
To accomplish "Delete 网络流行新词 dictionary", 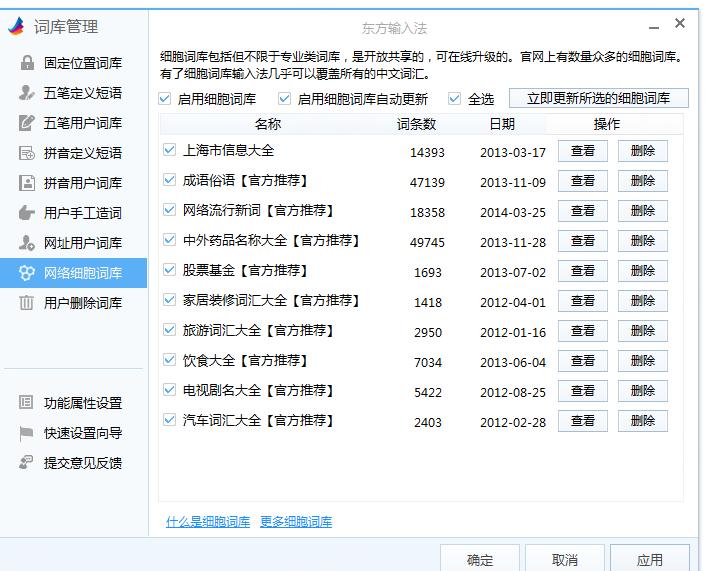I will pos(643,211).
